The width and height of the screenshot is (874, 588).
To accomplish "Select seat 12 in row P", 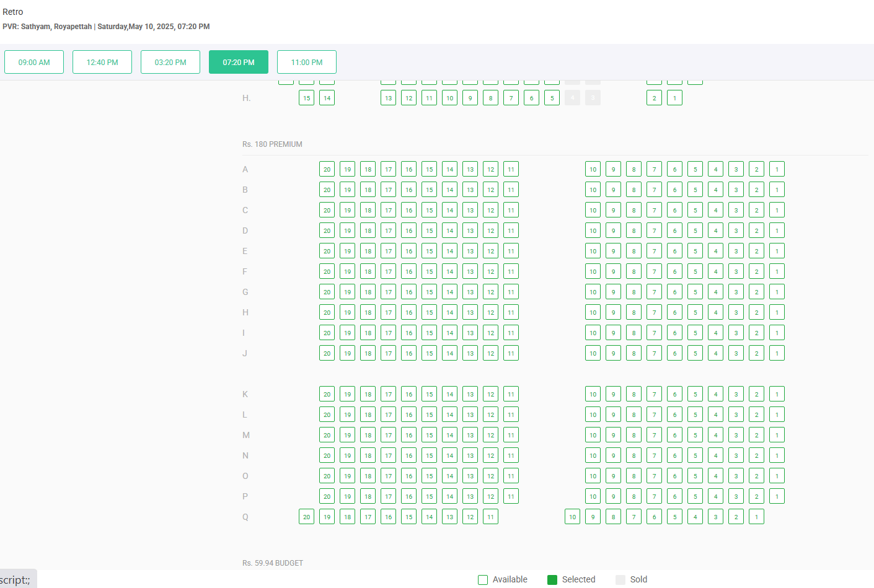I will click(x=490, y=496).
